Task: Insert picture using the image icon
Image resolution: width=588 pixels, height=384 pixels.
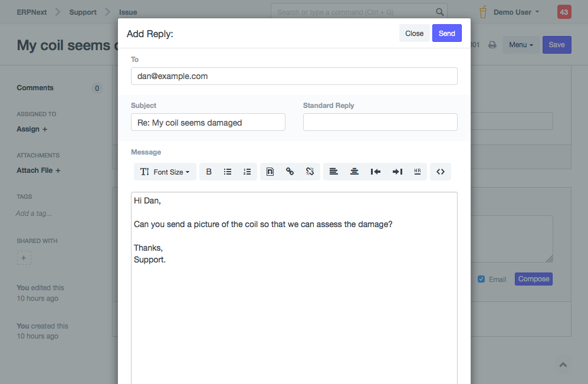Action: 270,172
